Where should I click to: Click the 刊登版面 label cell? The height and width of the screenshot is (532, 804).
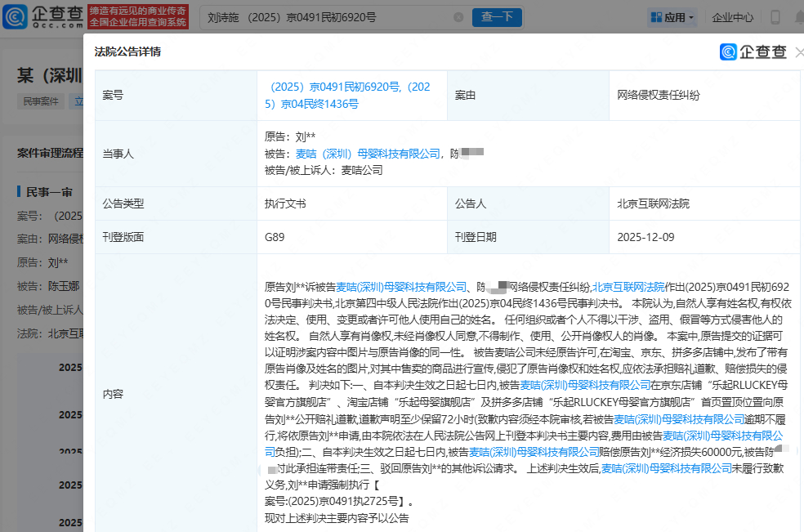tap(176, 237)
